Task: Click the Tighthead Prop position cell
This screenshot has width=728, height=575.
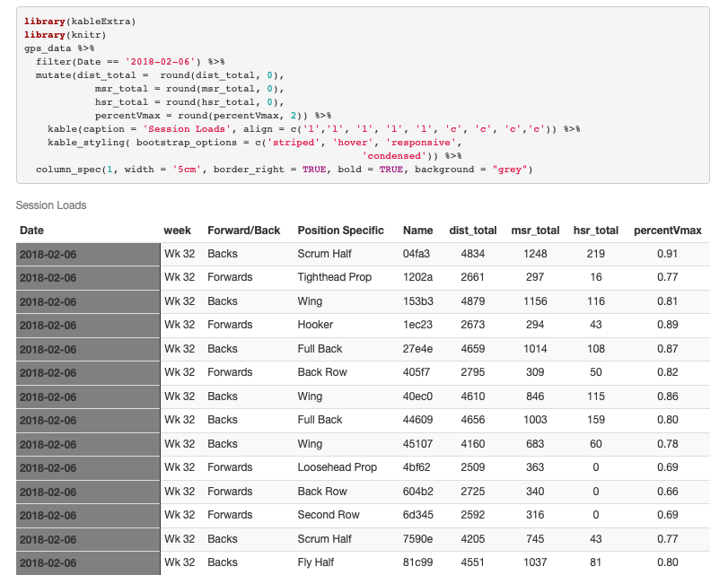Action: tap(334, 277)
